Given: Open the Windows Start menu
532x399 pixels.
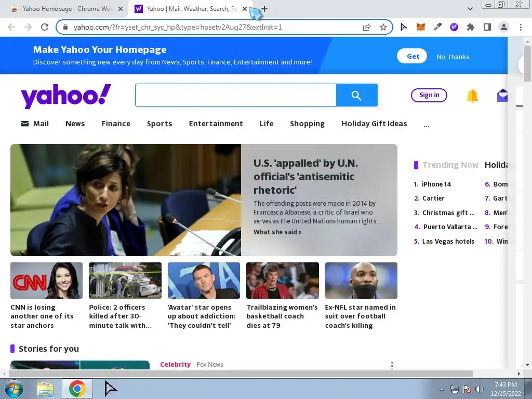Looking at the screenshot, I should [14, 389].
